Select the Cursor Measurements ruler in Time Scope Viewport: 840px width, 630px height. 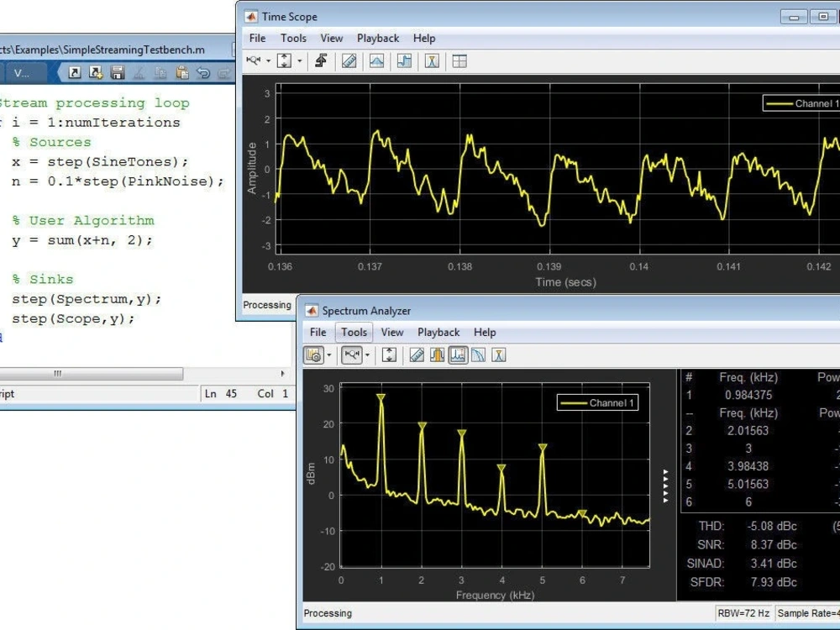click(349, 60)
